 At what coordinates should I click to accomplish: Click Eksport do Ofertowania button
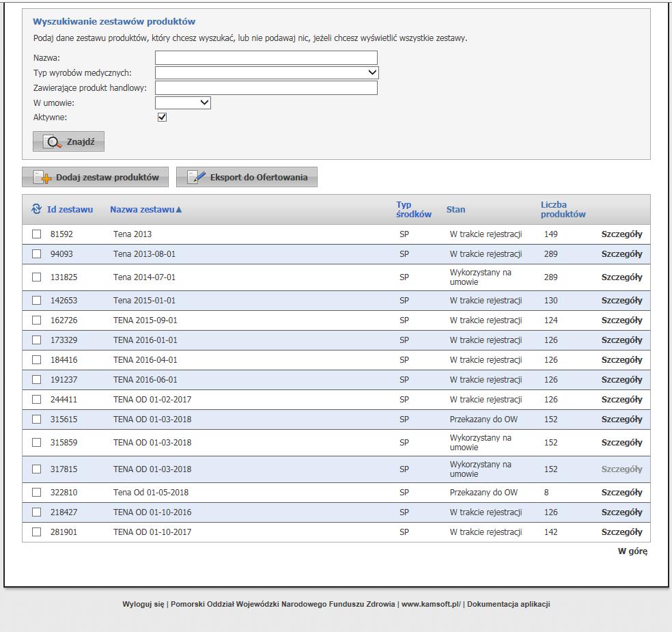247,177
